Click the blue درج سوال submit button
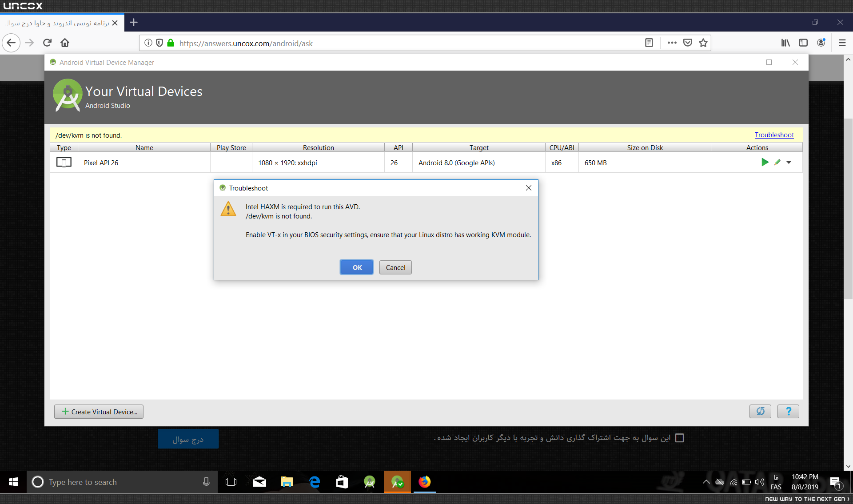Viewport: 853px width, 504px height. point(188,439)
